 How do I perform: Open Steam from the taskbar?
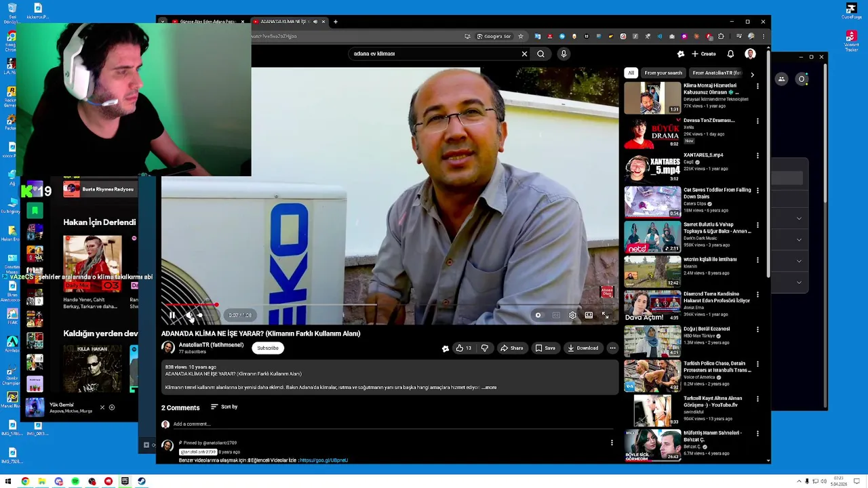point(142,481)
